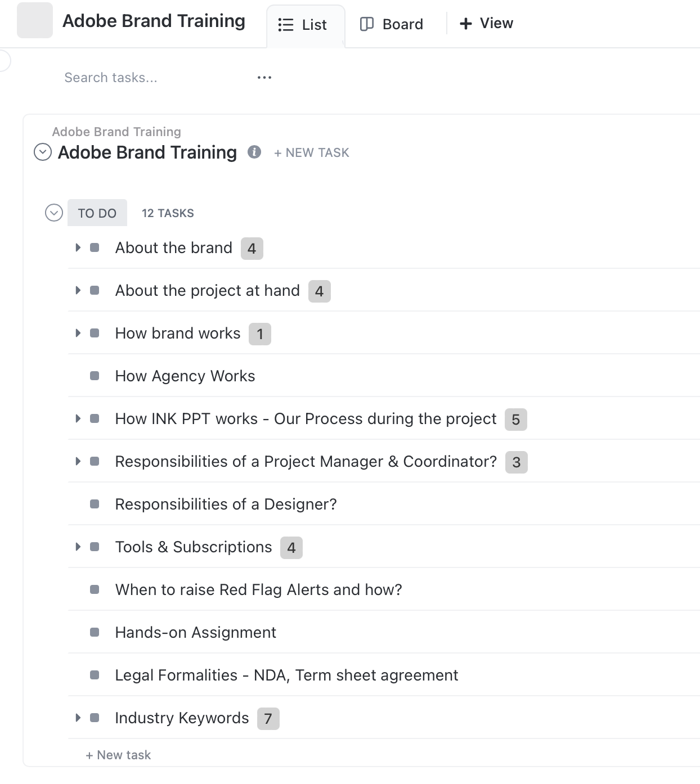Add a new view with + View
The image size is (700, 784).
(486, 24)
